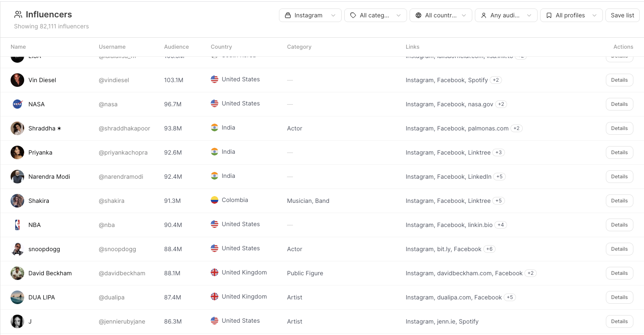Open Details for Narendra Modi
The height and width of the screenshot is (335, 644).
(619, 177)
